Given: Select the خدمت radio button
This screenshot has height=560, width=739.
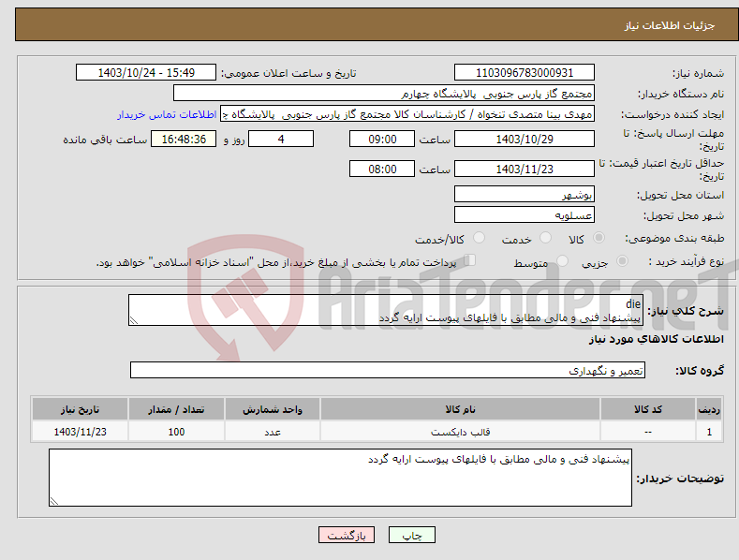Looking at the screenshot, I should click(545, 238).
